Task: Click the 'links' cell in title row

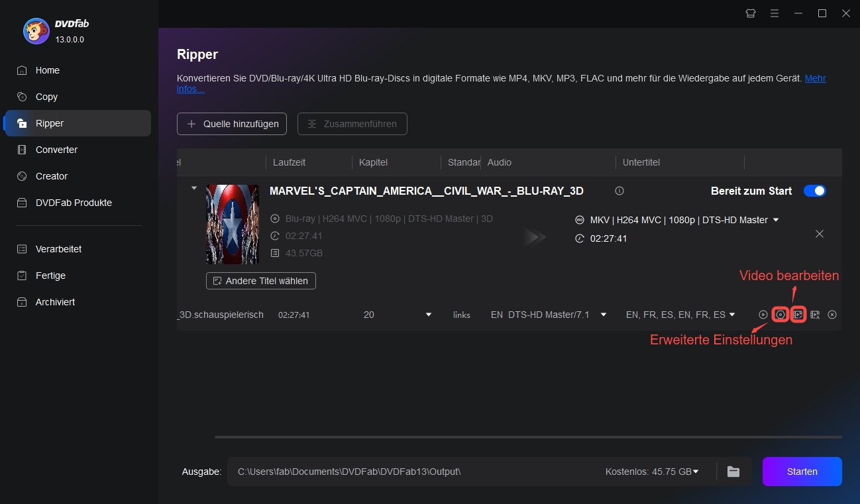Action: point(462,315)
